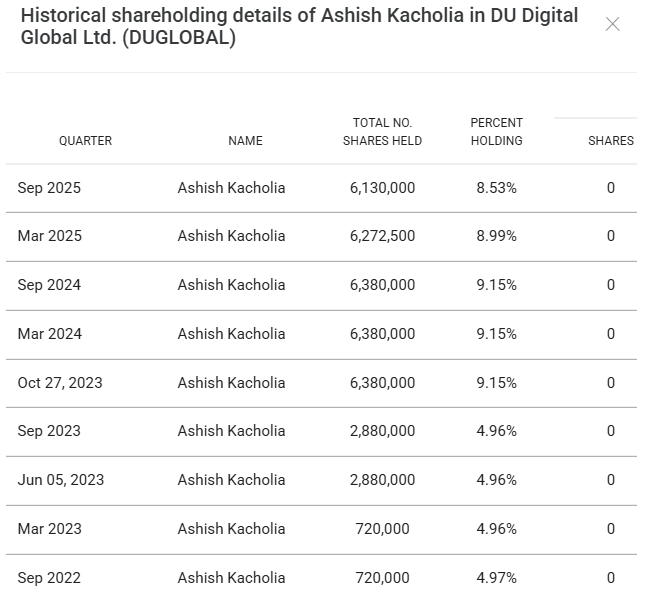Image resolution: width=646 pixels, height=607 pixels.
Task: Select the Sep 2025 quarter row
Action: pos(49,188)
